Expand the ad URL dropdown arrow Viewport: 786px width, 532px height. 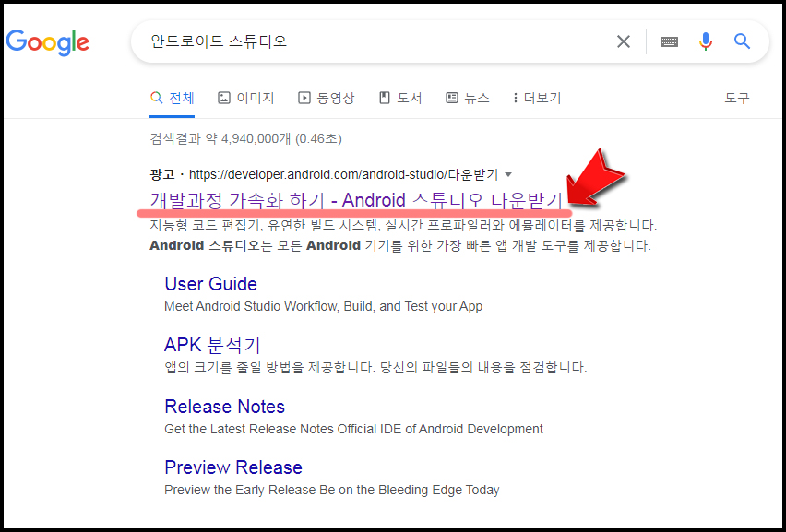(x=508, y=175)
